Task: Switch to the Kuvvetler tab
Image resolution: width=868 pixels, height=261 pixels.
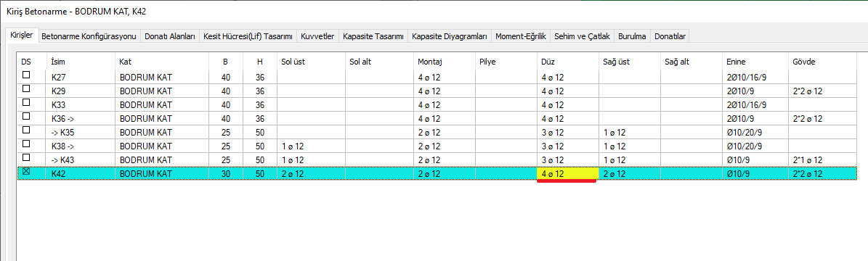Action: (x=317, y=36)
